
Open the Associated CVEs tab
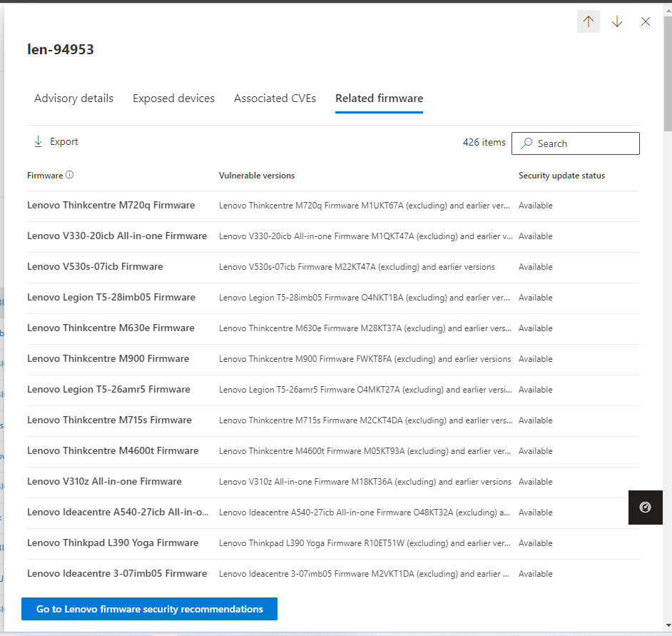click(275, 99)
